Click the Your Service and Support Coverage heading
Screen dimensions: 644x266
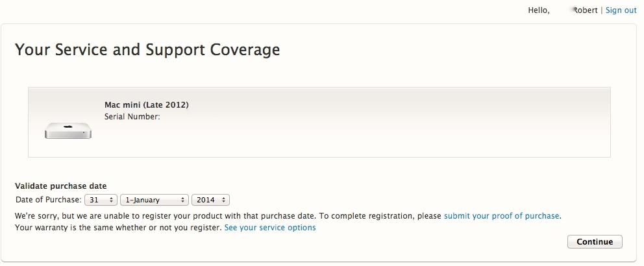coord(147,50)
